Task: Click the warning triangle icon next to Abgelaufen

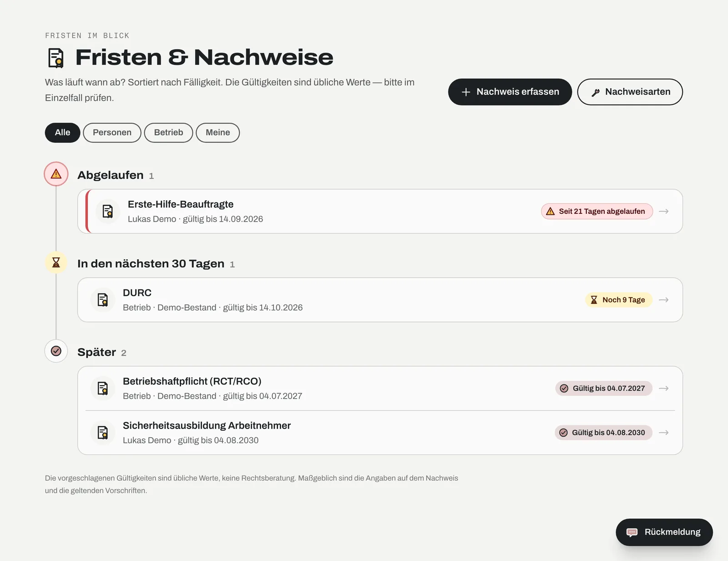Action: tap(56, 174)
